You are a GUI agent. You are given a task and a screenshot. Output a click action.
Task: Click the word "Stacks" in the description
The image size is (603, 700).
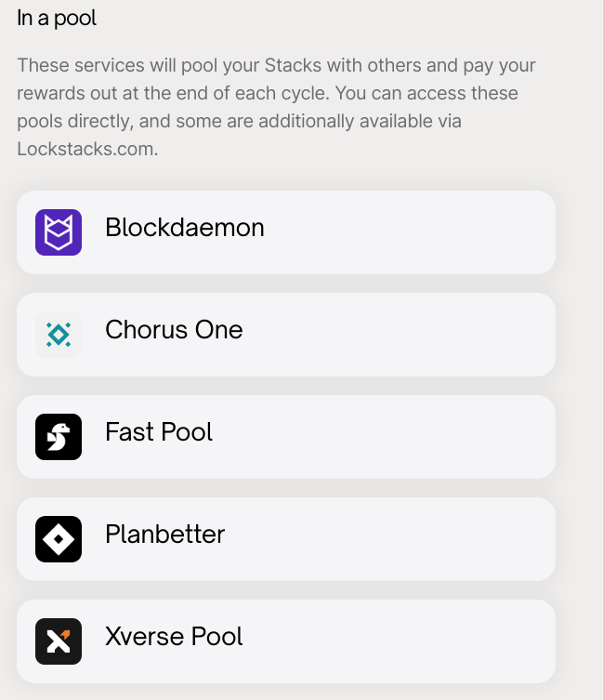coord(293,65)
